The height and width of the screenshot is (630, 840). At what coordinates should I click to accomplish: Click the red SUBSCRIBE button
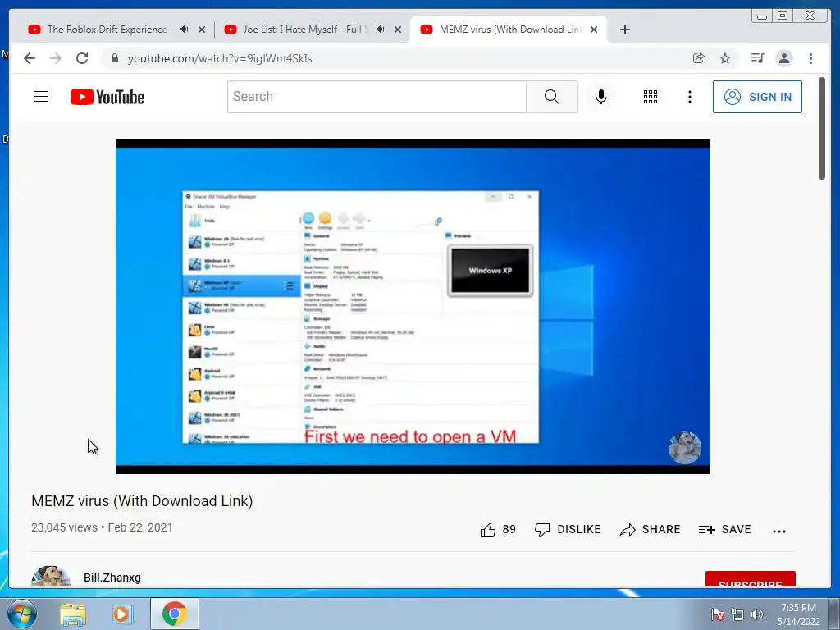(750, 579)
